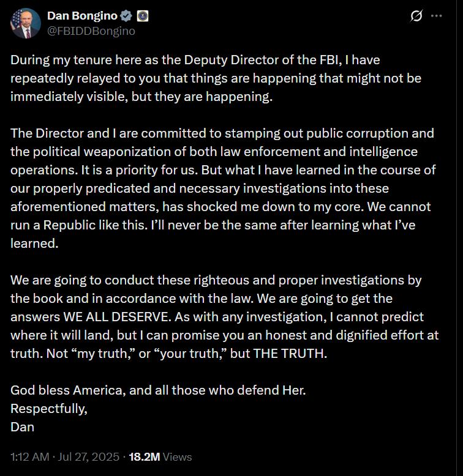Click the Views label next to count
This screenshot has height=476, width=463.
[178, 457]
